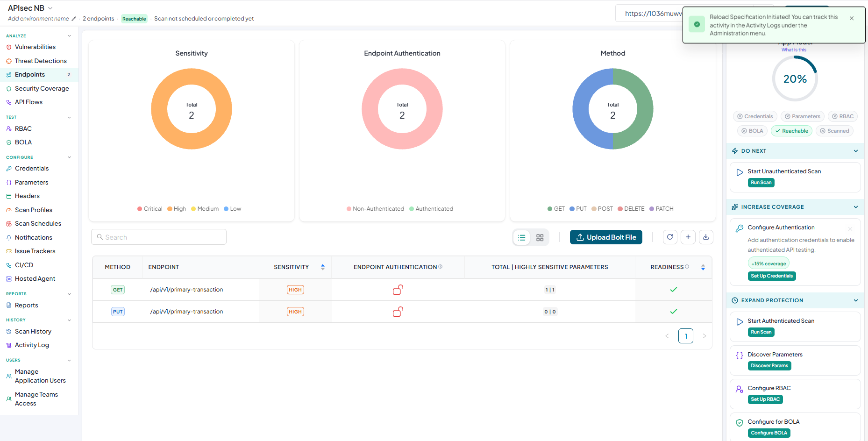Collapse the INCREASE COVERAGE panel
The height and width of the screenshot is (441, 868).
(856, 207)
